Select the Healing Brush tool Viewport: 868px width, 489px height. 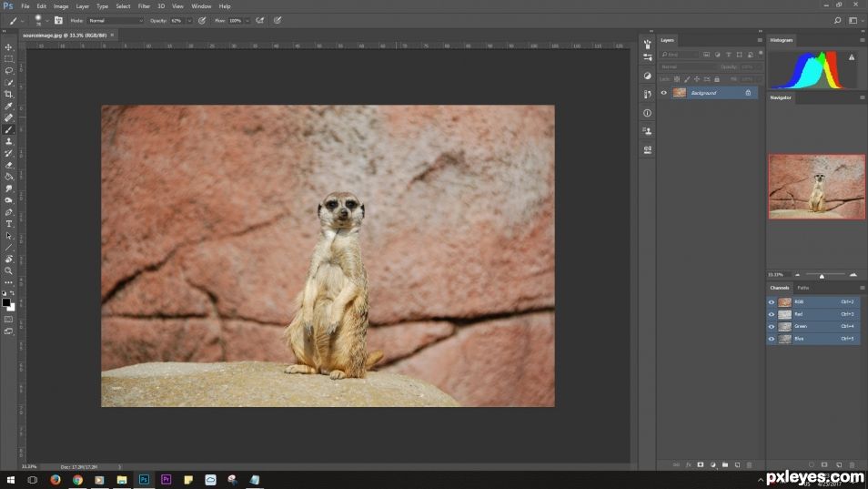pyautogui.click(x=8, y=117)
